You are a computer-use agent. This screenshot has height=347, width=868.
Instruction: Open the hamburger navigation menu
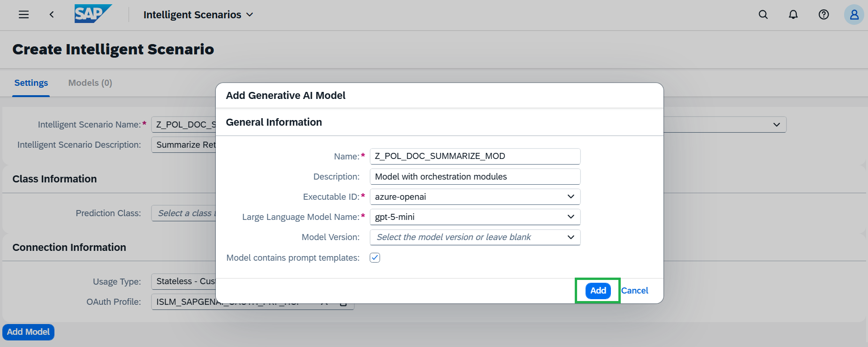tap(23, 15)
